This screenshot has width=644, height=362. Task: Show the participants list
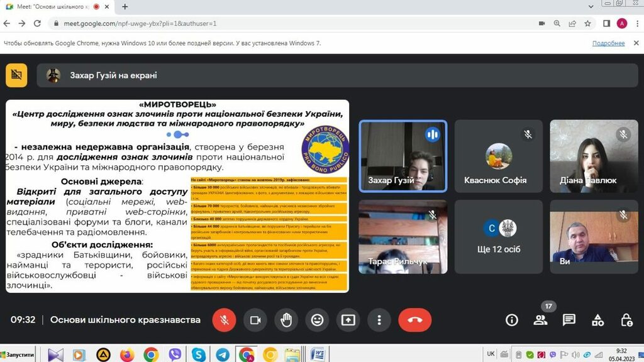click(x=540, y=320)
